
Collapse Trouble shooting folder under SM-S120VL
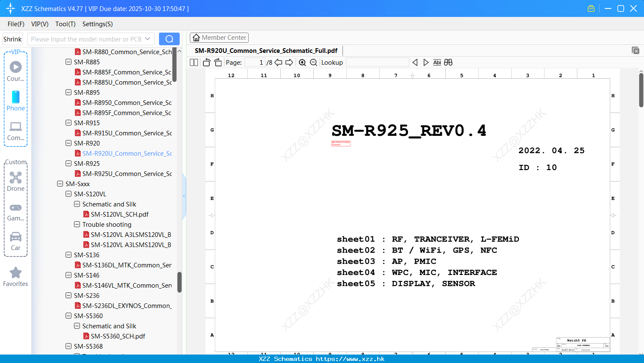pos(77,225)
